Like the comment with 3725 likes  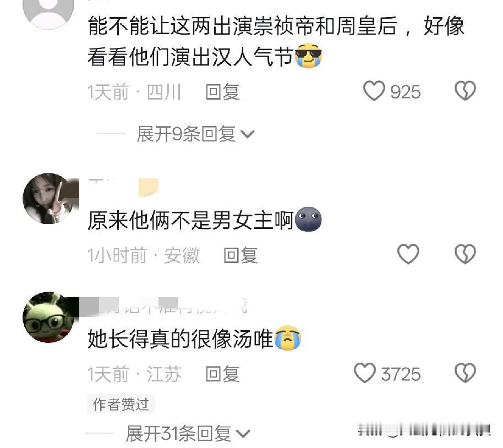[x=365, y=373]
